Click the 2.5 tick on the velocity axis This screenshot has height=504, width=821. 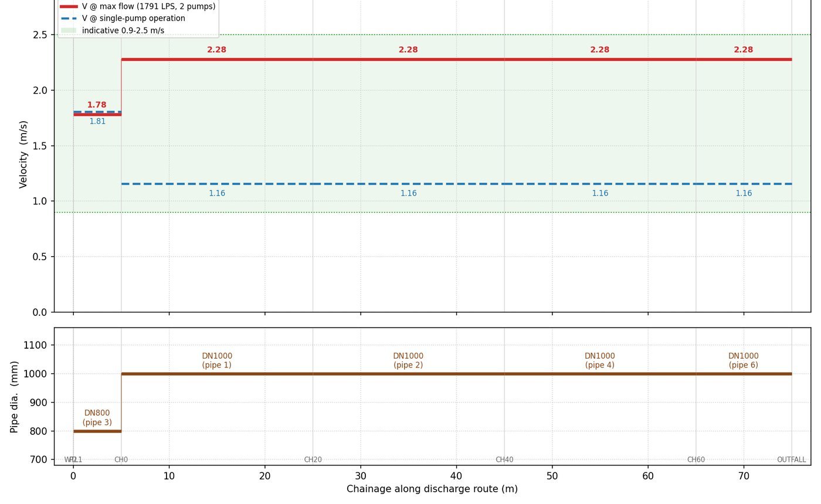[40, 35]
